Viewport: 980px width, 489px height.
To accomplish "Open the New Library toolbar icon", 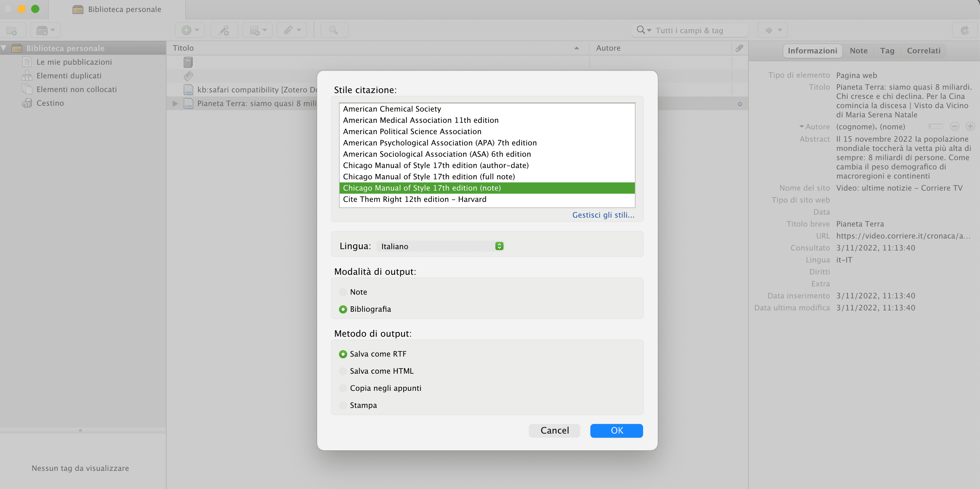I will tap(42, 30).
